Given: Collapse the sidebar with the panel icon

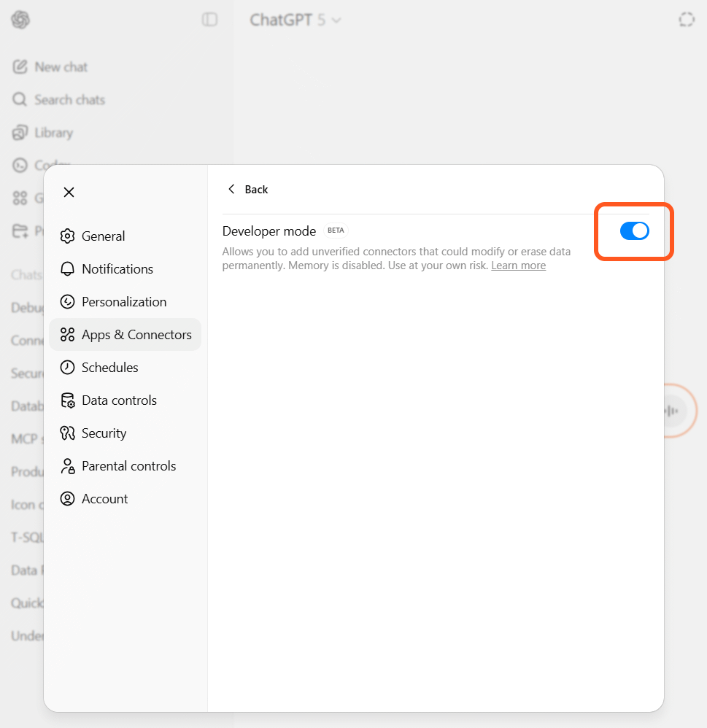Looking at the screenshot, I should (209, 20).
